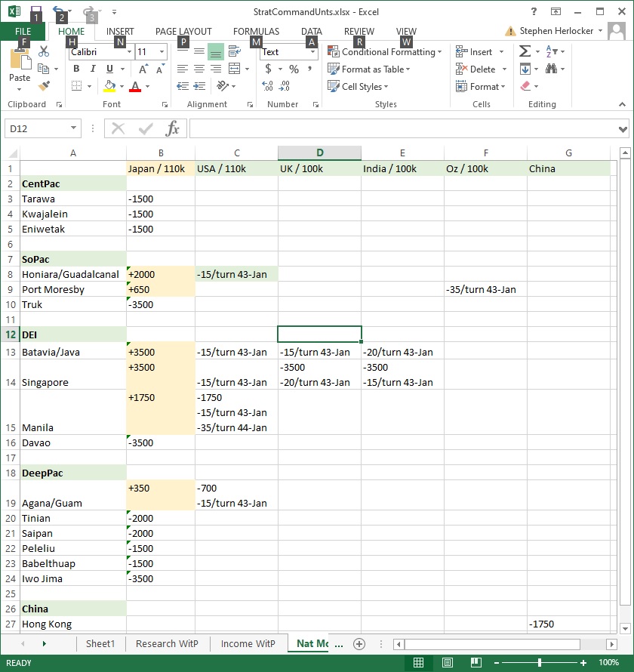The width and height of the screenshot is (634, 672).
Task: Save the workbook with the floppy icon
Action: point(36,11)
